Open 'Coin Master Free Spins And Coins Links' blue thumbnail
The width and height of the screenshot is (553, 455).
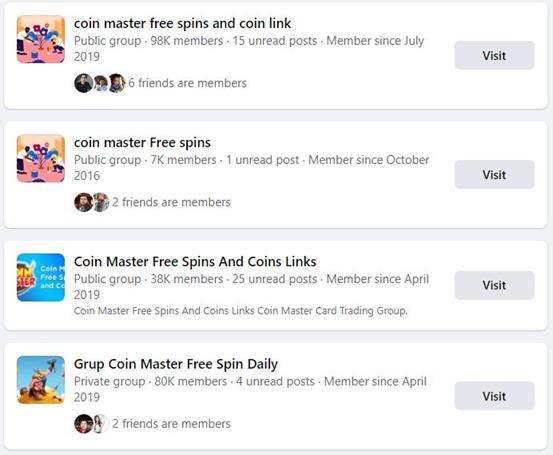pyautogui.click(x=41, y=278)
